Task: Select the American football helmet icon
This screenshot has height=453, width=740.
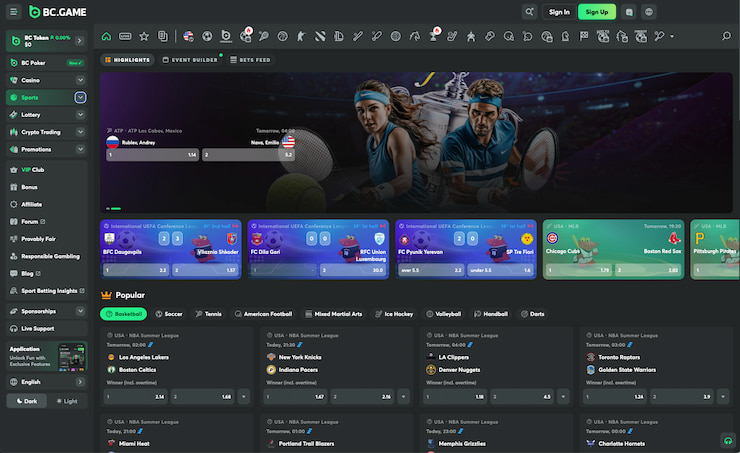Action: pyautogui.click(x=509, y=36)
